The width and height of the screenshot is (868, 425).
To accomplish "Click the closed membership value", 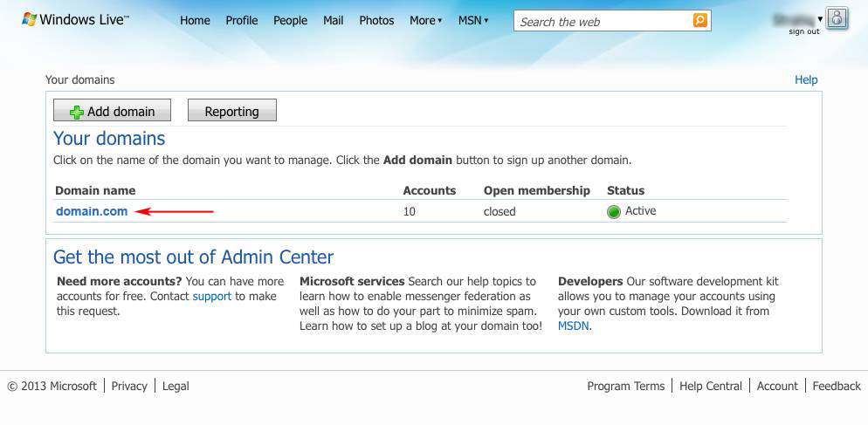I will point(499,211).
